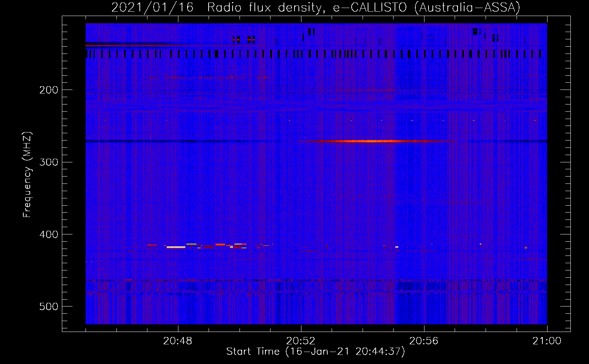Click the 300 frequency tick label
This screenshot has height=364, width=589.
49,162
